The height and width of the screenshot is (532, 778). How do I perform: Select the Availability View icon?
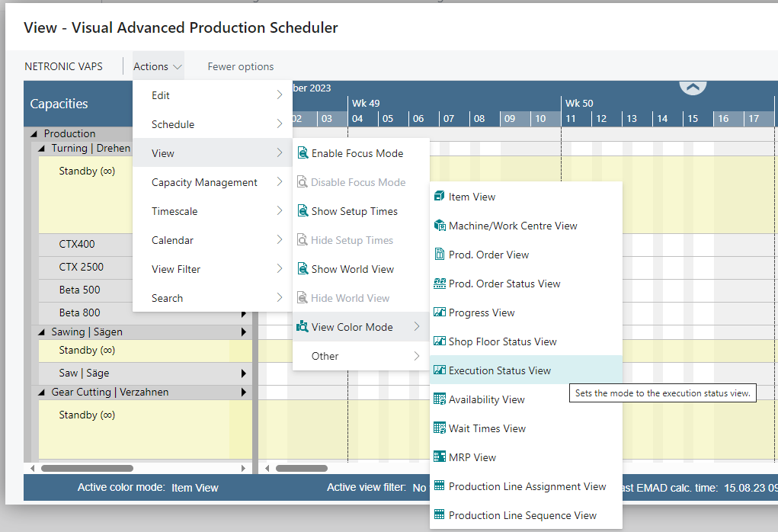pos(440,399)
